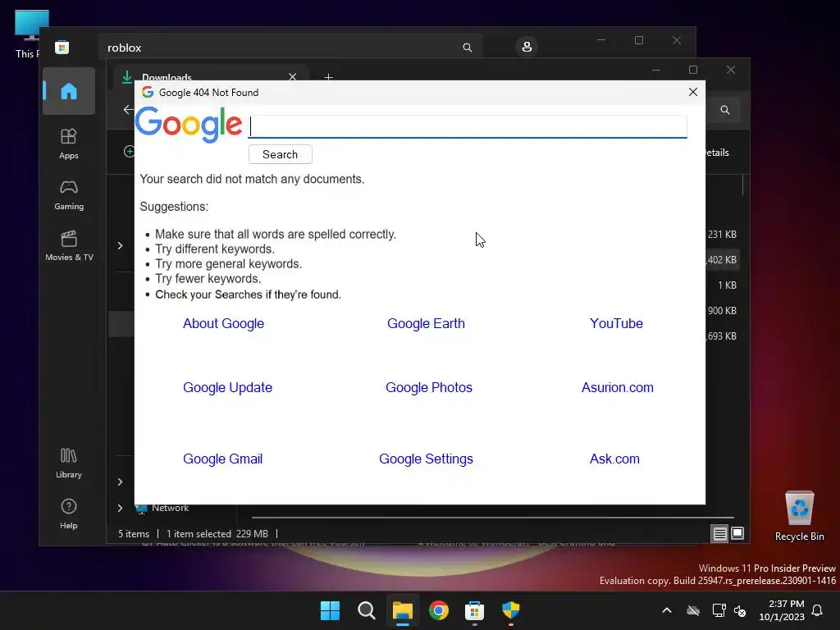
Task: Click the File Explorer search icon
Action: click(725, 110)
